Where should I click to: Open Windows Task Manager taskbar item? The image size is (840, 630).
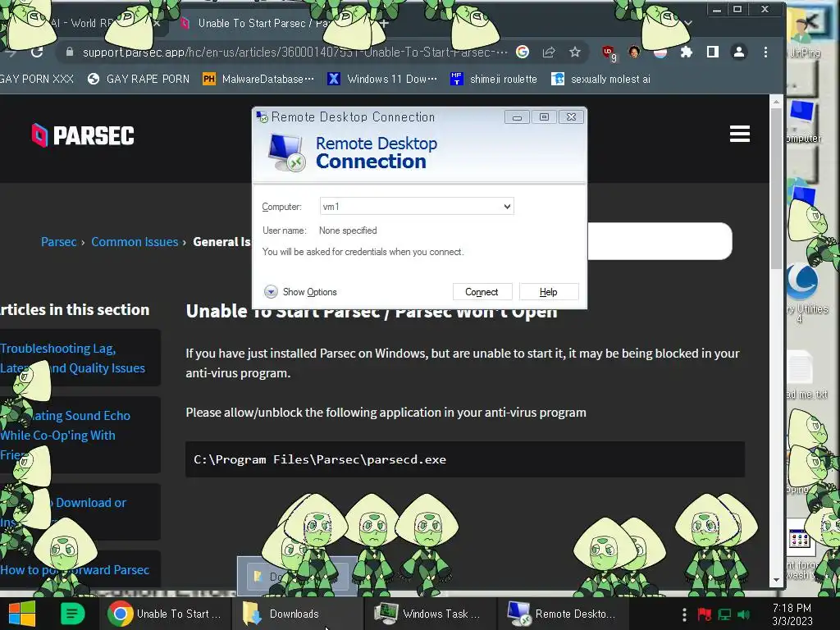pyautogui.click(x=430, y=614)
